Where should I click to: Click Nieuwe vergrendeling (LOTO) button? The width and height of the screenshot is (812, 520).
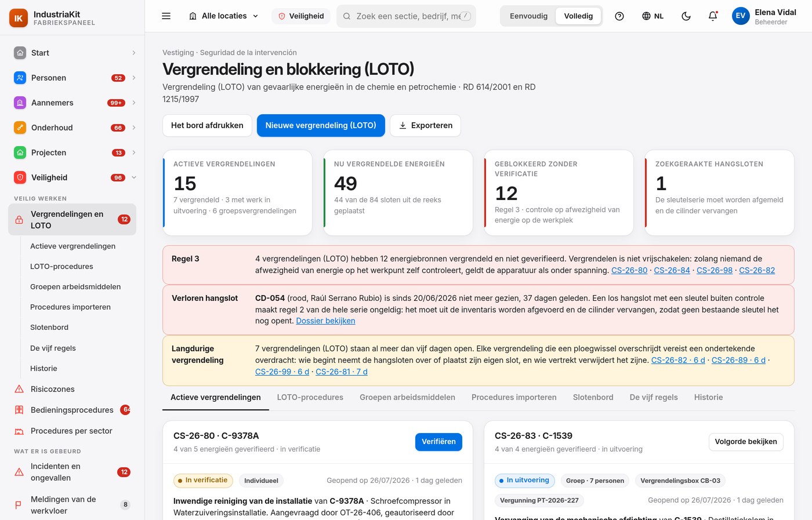[x=321, y=125]
